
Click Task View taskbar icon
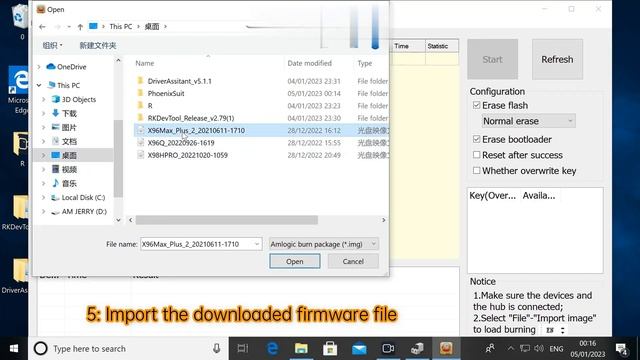click(243, 349)
